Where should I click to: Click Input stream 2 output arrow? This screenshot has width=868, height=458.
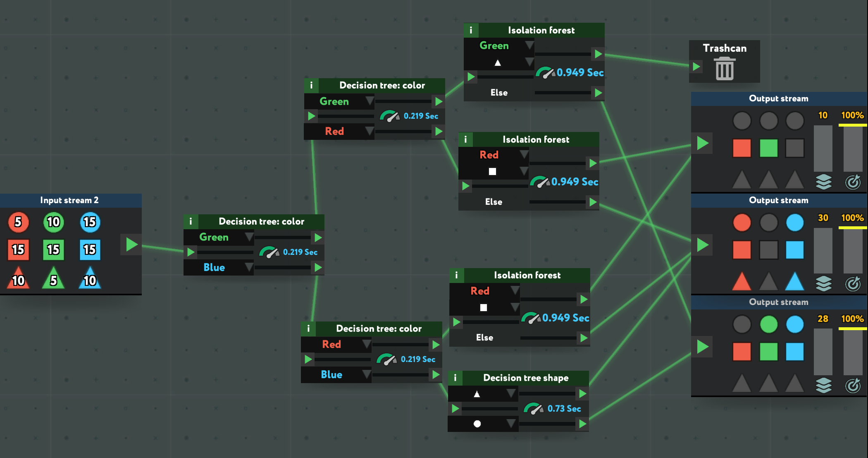pyautogui.click(x=131, y=245)
